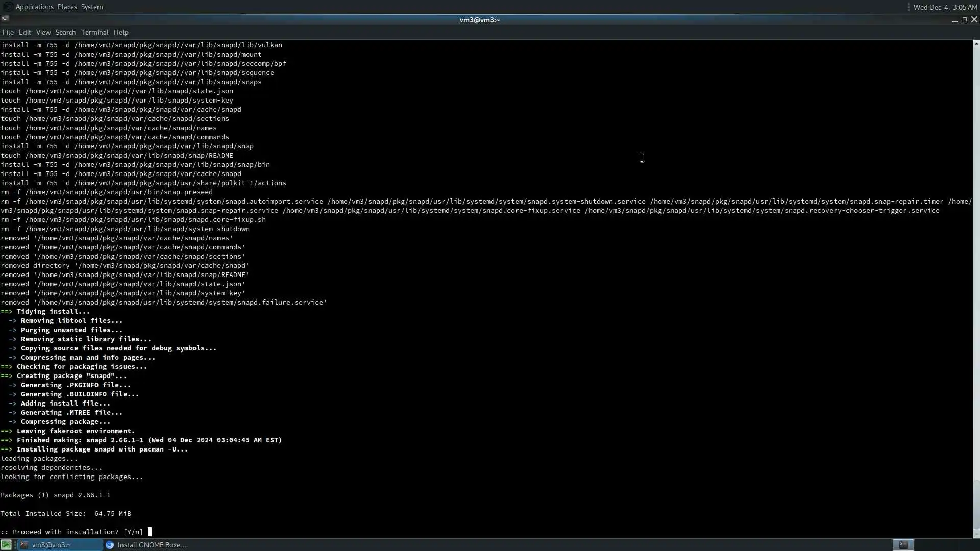The width and height of the screenshot is (980, 551).
Task: Open the Help menu
Action: 121,32
